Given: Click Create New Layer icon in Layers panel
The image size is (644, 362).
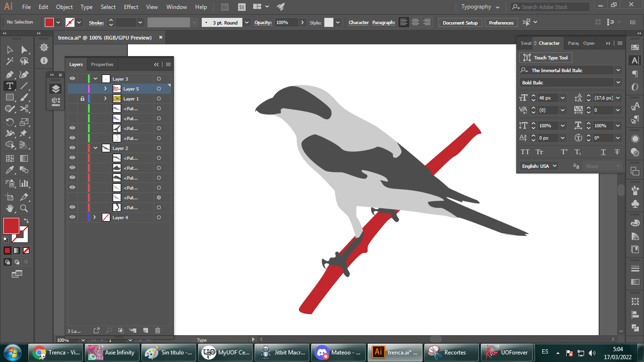Looking at the screenshot, I should pyautogui.click(x=145, y=330).
